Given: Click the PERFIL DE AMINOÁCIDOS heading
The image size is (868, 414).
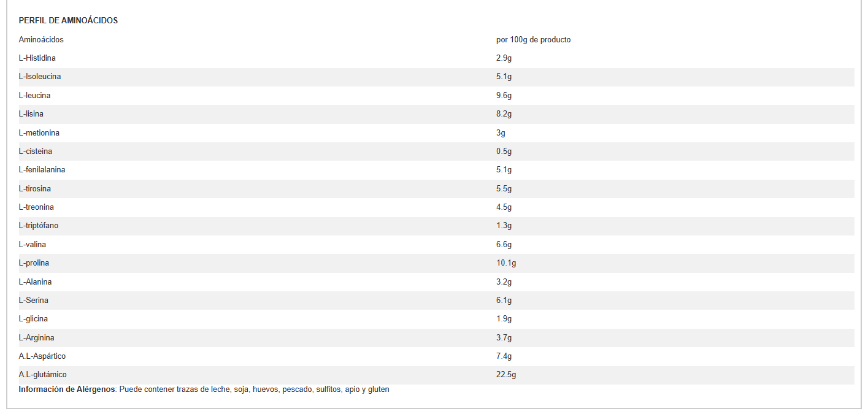Looking at the screenshot, I should (68, 20).
